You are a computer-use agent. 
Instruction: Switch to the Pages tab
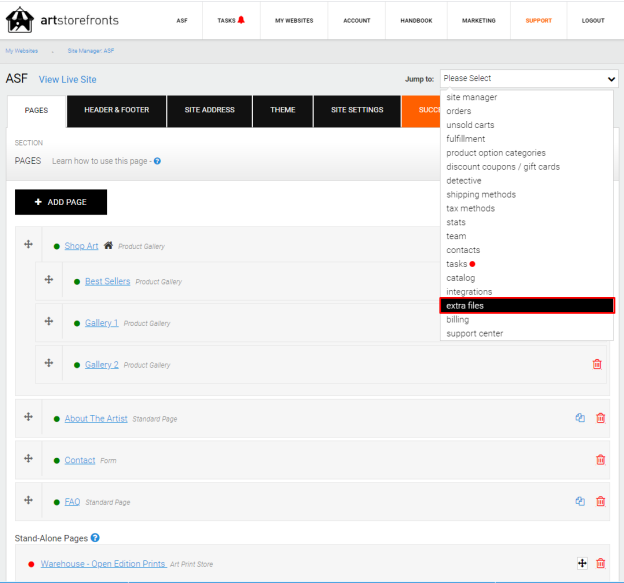pos(36,111)
